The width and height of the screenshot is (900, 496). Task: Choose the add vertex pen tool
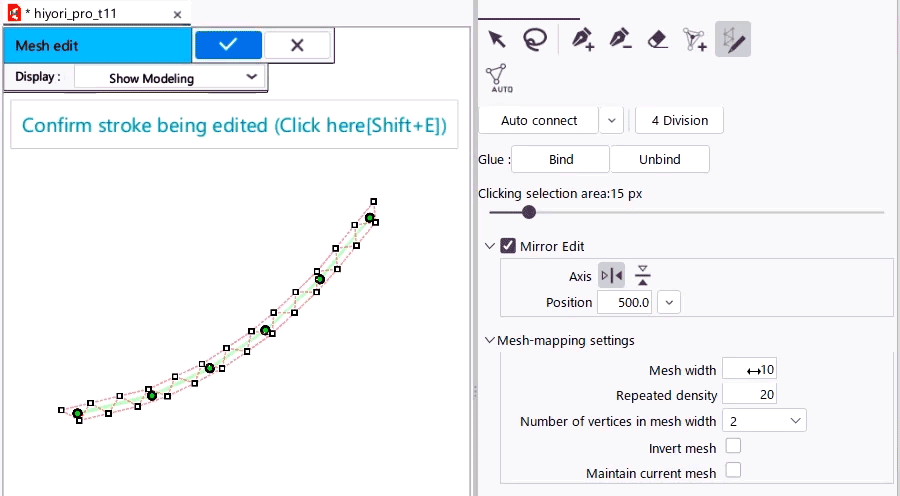[583, 39]
